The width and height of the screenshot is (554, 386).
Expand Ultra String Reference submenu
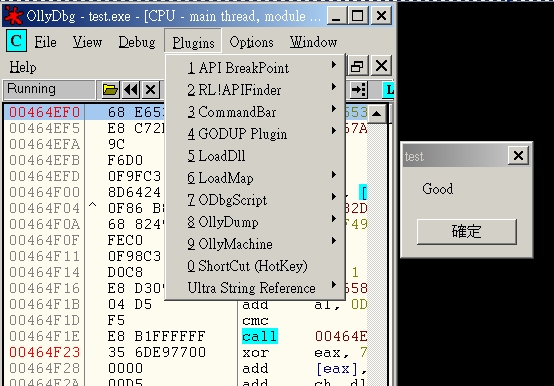click(255, 288)
